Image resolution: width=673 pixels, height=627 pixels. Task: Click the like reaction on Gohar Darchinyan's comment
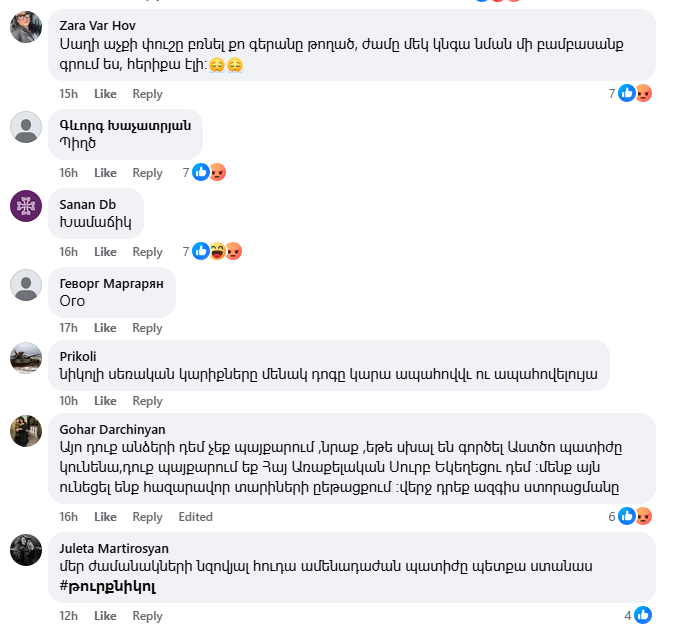(627, 516)
